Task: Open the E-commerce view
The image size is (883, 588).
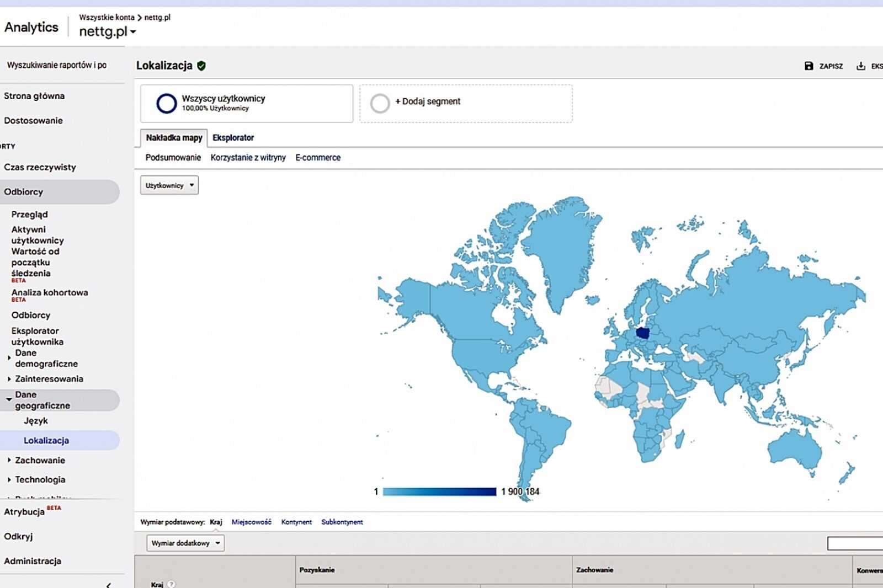Action: tap(318, 158)
